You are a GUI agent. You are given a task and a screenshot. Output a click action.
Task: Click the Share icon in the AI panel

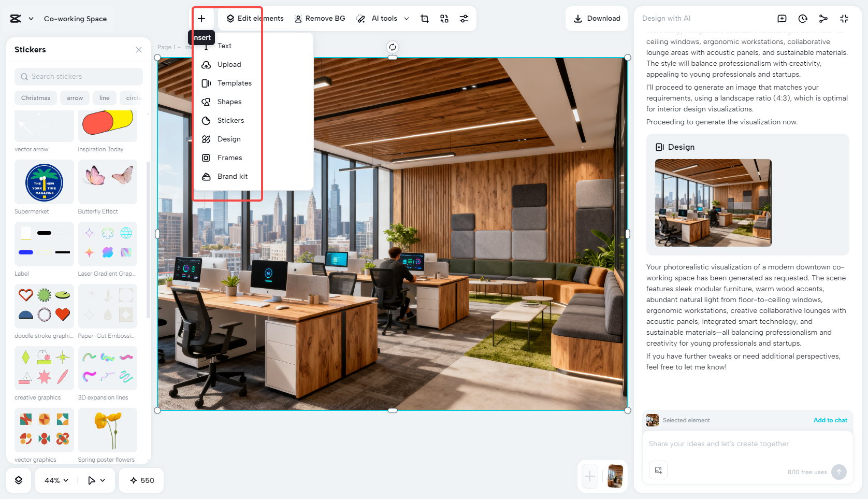coord(823,18)
